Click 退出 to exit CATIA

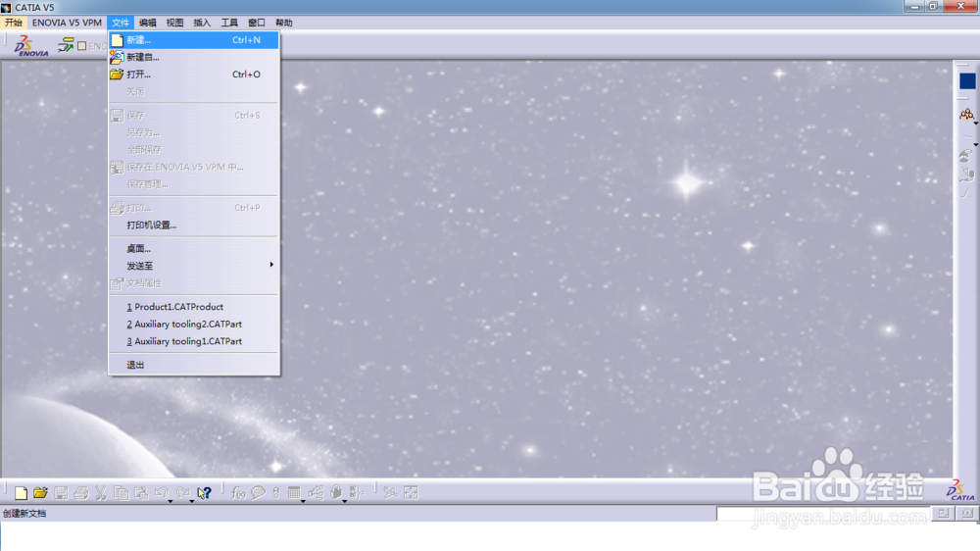(x=194, y=365)
